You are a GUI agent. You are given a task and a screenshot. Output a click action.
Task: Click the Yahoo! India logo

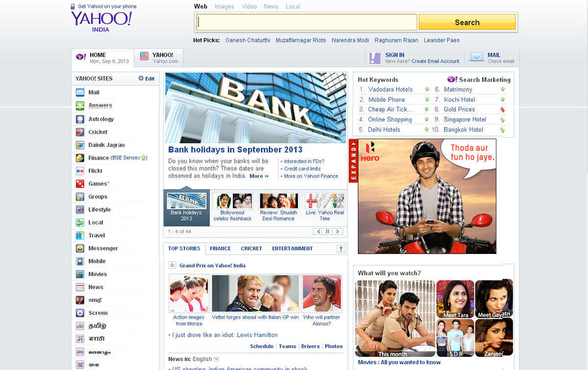[x=101, y=21]
